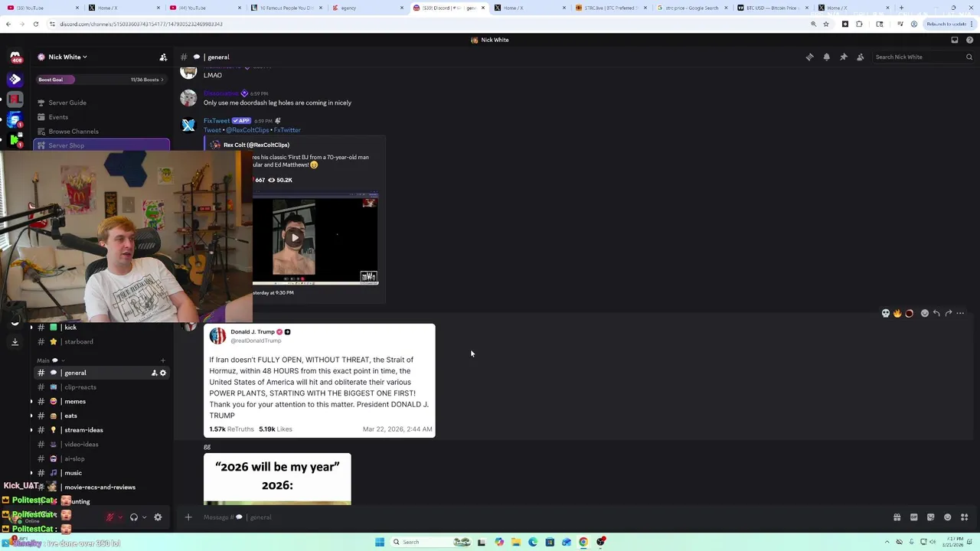Screen dimensions: 980x551
Task: Open User Settings gear
Action: (x=158, y=517)
